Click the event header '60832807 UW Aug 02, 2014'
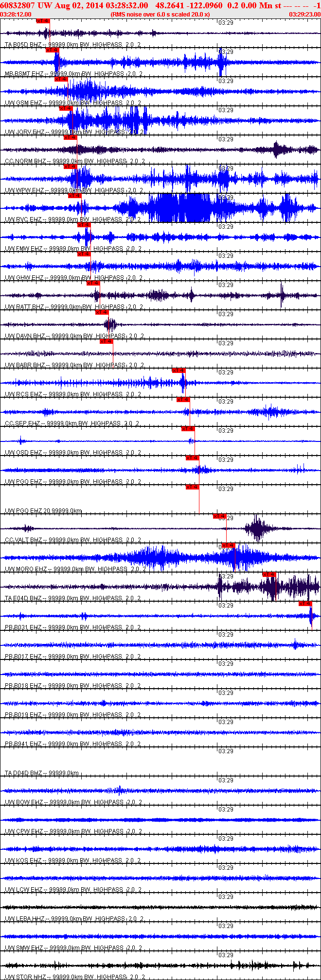Image resolution: width=321 pixels, height=980 pixels. pyautogui.click(x=52, y=5)
